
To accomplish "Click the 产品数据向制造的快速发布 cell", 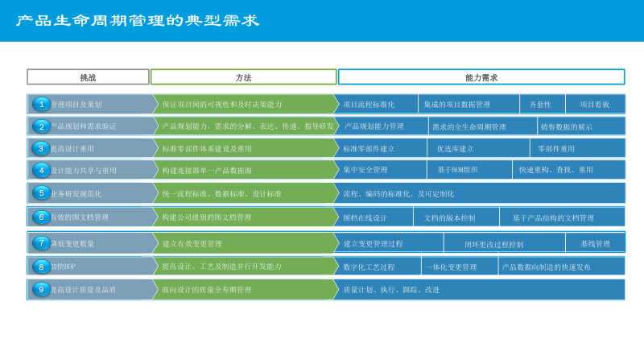I will (562, 267).
